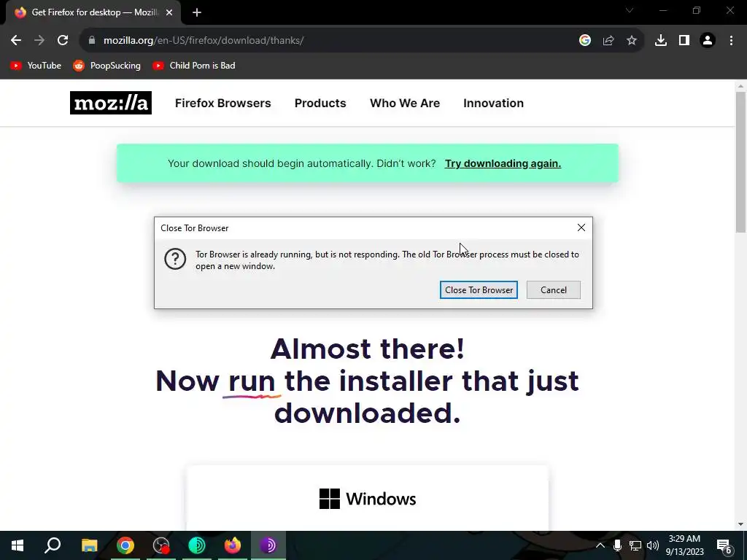Open the browser side panel
Image resolution: width=747 pixels, height=560 pixels.
[x=684, y=41]
